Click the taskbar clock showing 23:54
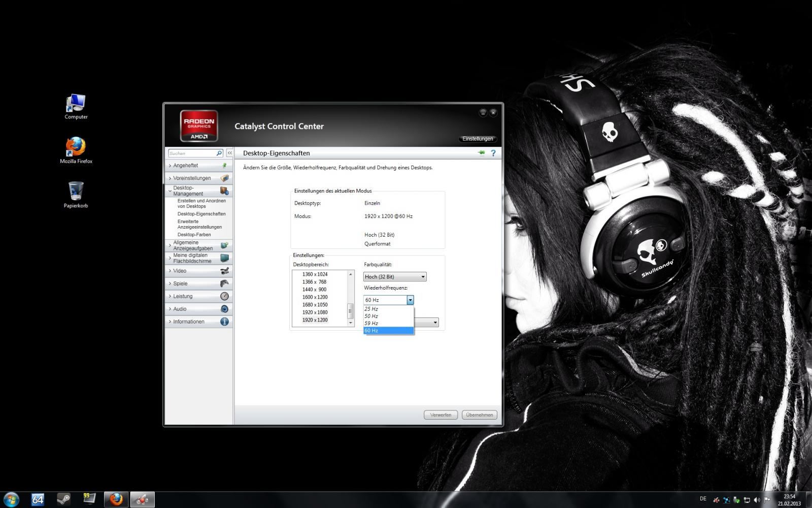 [789, 500]
